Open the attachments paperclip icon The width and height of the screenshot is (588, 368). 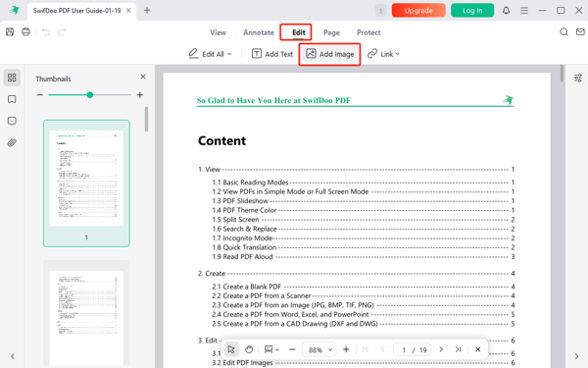[12, 142]
